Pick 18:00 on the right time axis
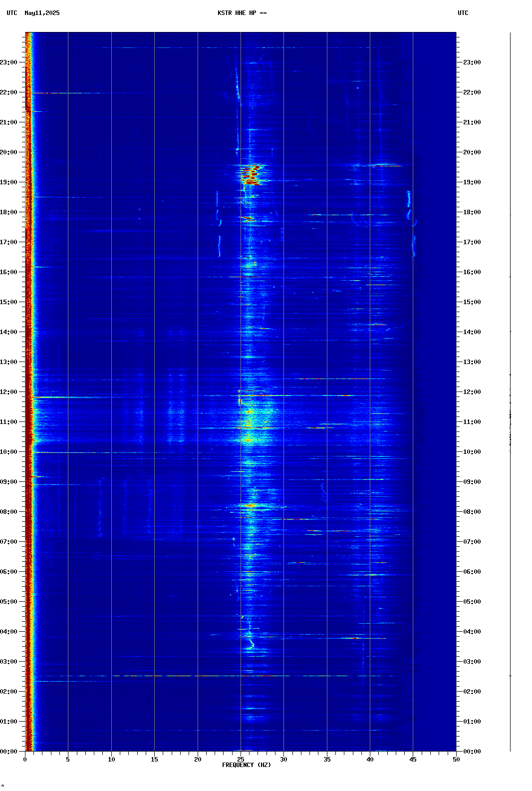532x791 pixels. click(472, 212)
